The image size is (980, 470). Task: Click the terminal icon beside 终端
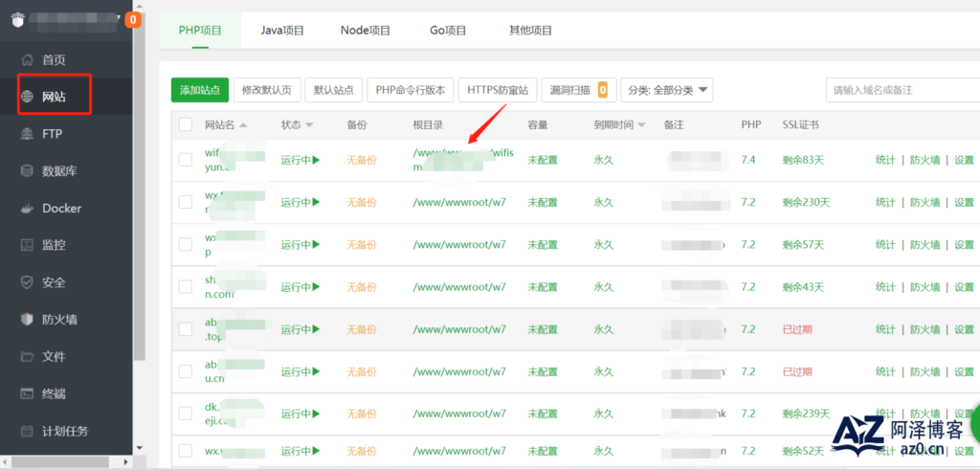coord(27,393)
